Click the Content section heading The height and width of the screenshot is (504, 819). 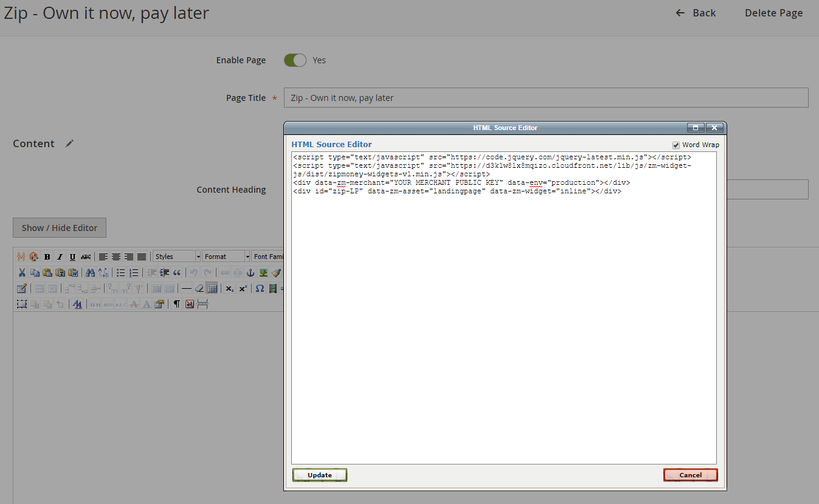33,143
